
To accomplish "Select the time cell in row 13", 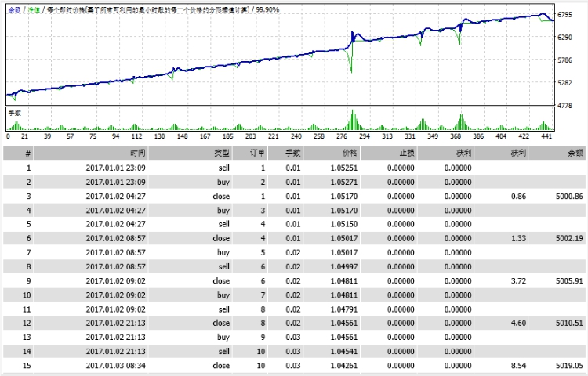I will (115, 337).
